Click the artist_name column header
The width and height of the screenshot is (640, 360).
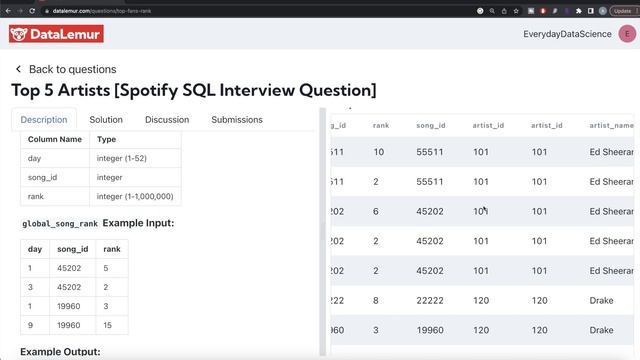click(611, 125)
